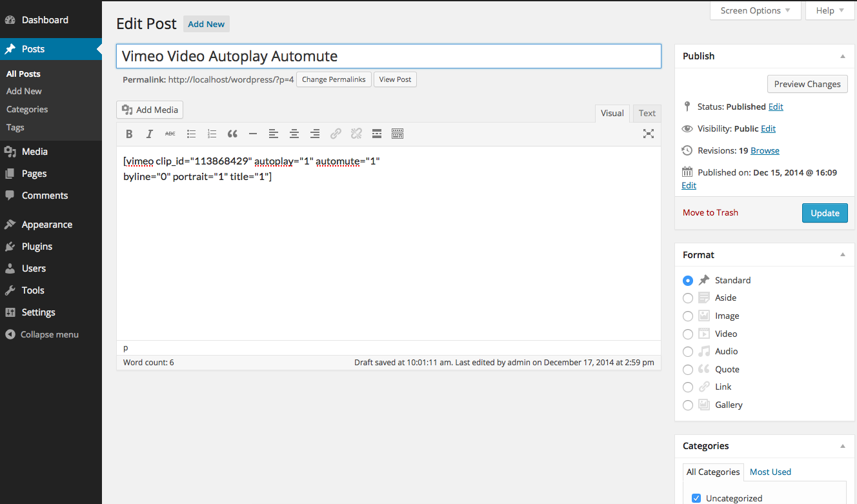Browse the post revisions

765,150
